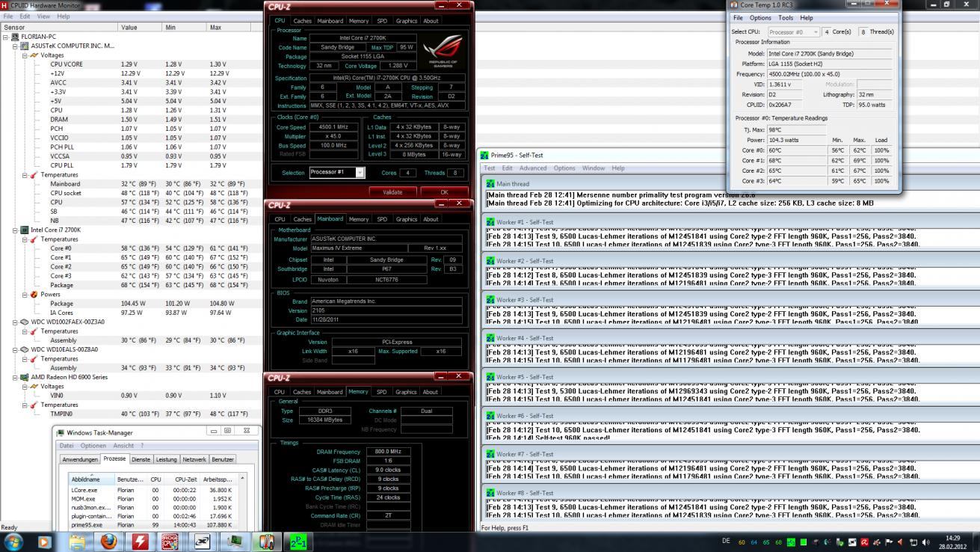Click the DRAM Frequency 800.0 MHz field
The width and height of the screenshot is (980, 552).
pyautogui.click(x=388, y=452)
